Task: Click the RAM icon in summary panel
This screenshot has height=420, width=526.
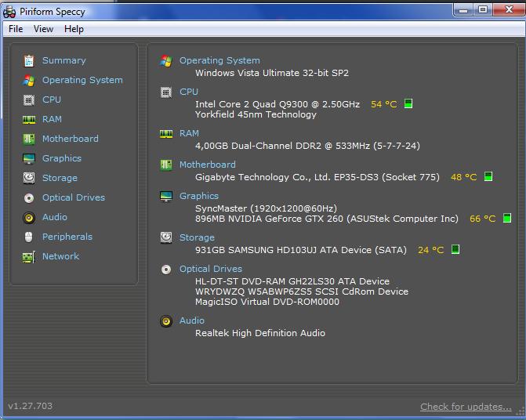Action: 166,134
